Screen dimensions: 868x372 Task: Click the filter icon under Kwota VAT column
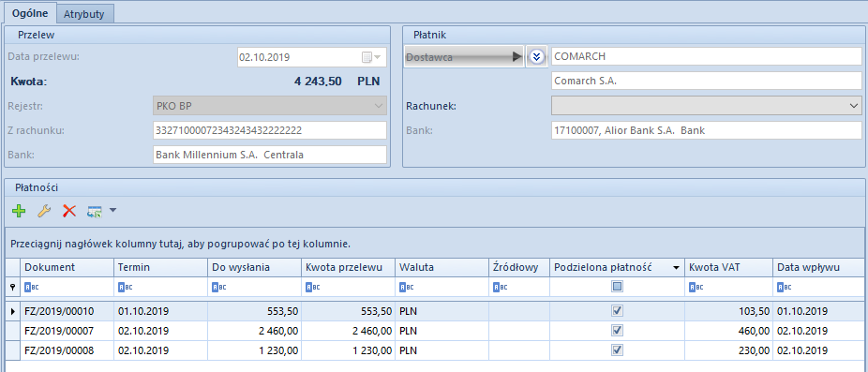click(x=695, y=287)
